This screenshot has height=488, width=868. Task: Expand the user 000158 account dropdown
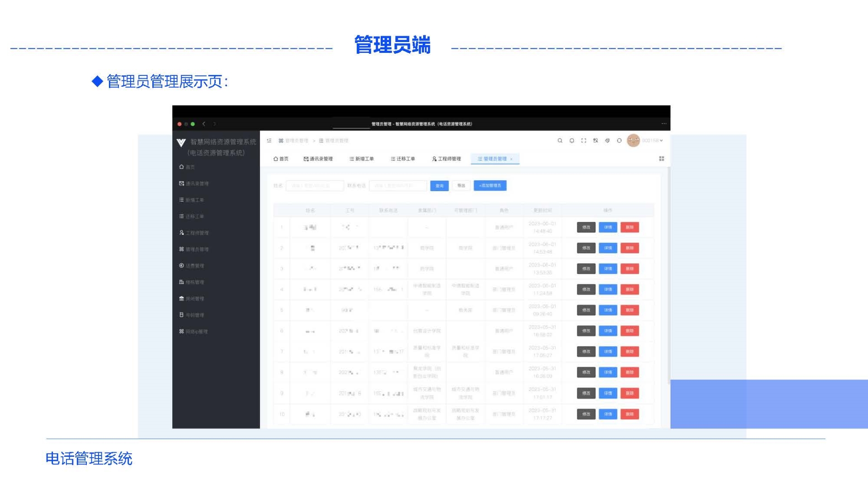tap(652, 141)
